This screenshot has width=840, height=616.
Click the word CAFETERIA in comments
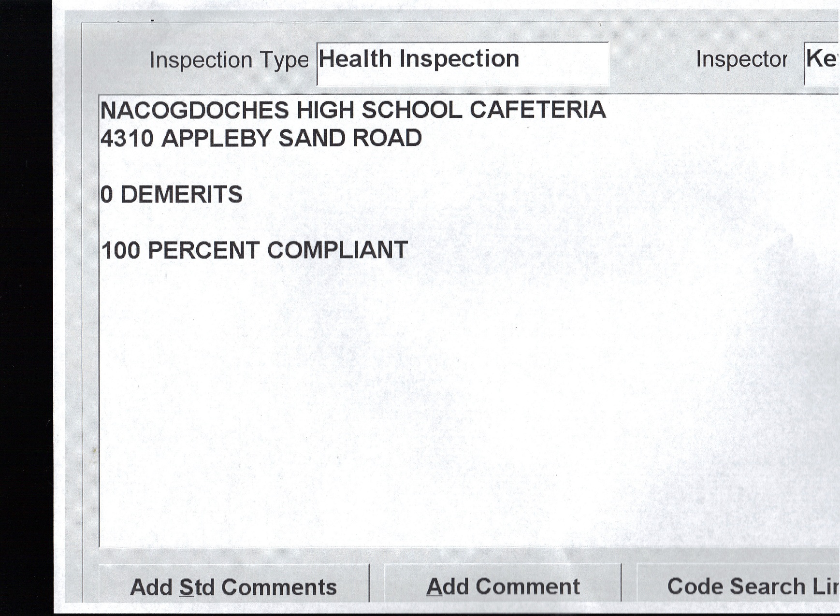click(x=537, y=110)
